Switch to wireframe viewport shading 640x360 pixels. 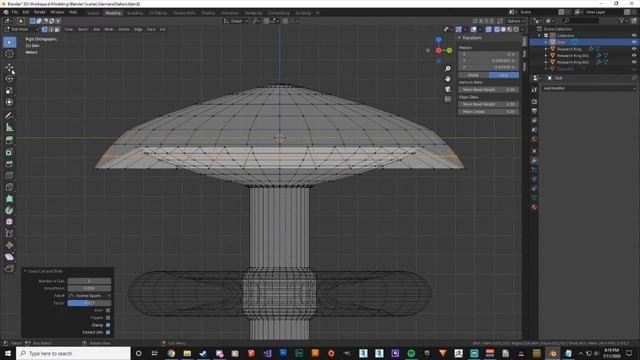pos(497,29)
